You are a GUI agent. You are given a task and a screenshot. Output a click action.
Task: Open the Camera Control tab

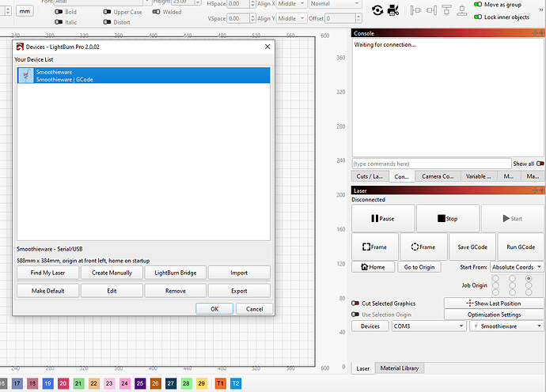(437, 176)
